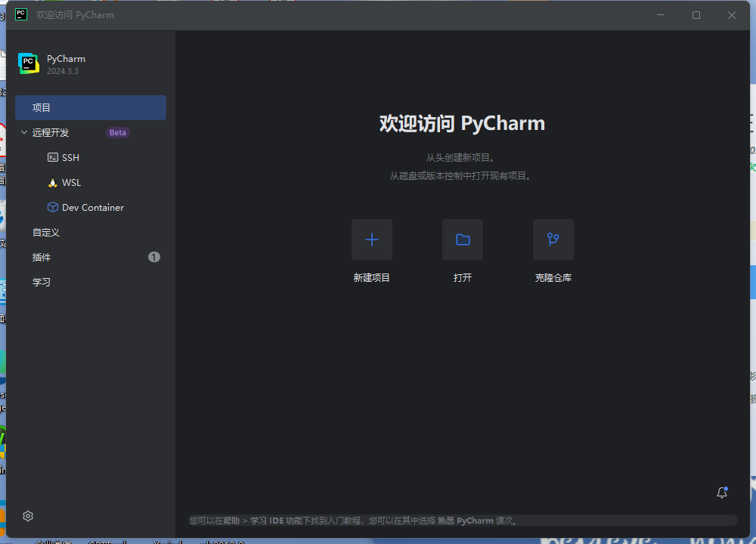
Task: Switch to the 插件 section
Action: (x=42, y=258)
